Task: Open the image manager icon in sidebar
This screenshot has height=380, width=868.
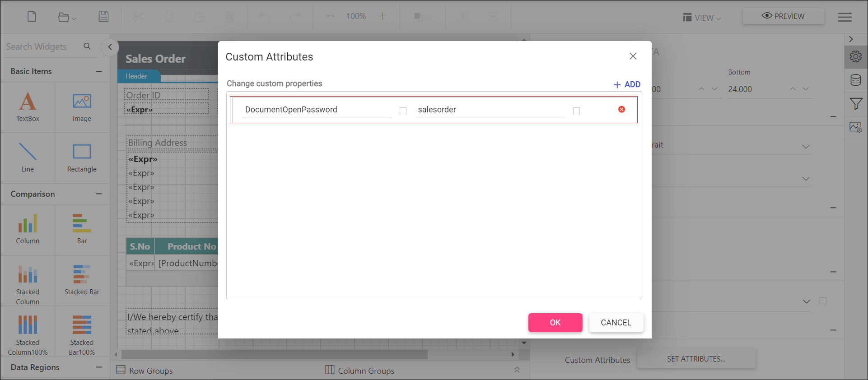Action: 855,127
